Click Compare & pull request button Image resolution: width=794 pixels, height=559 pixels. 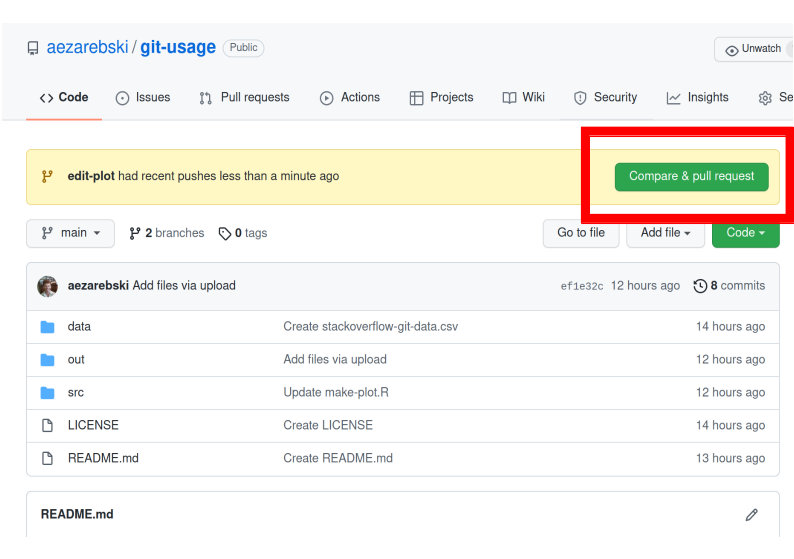(x=691, y=177)
